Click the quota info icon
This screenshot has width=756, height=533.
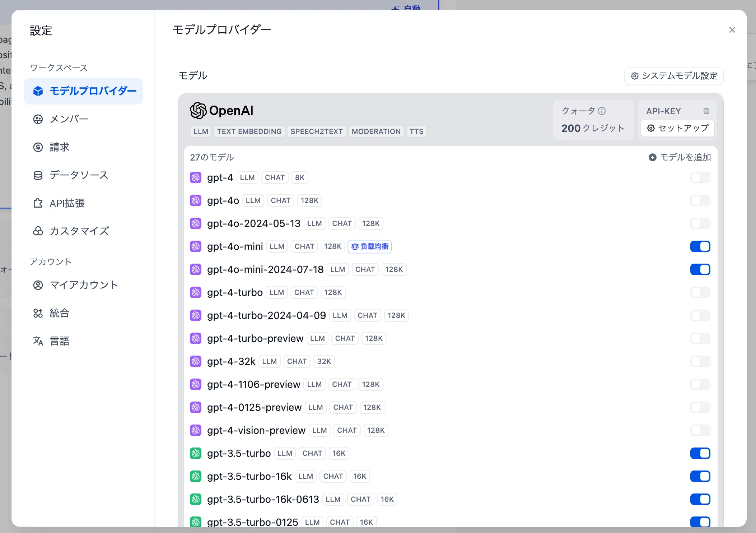pos(602,111)
